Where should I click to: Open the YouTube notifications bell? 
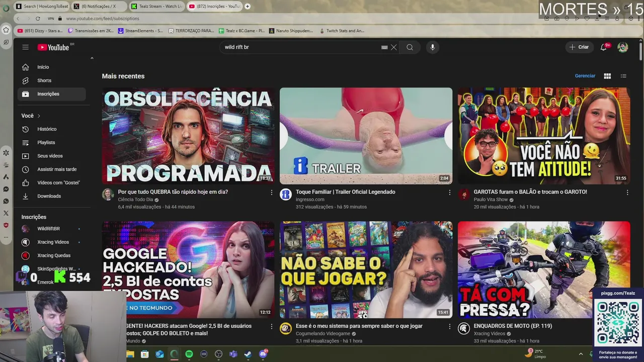coord(604,47)
